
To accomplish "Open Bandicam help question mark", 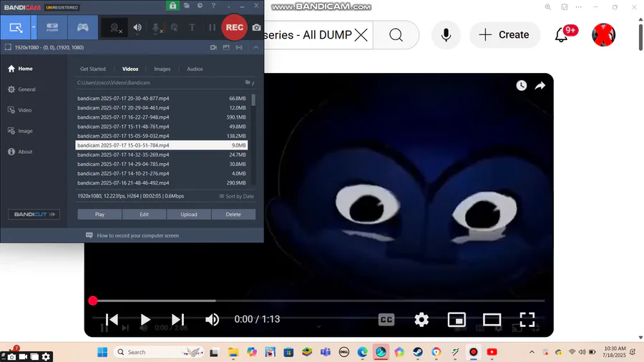I will (x=213, y=5).
